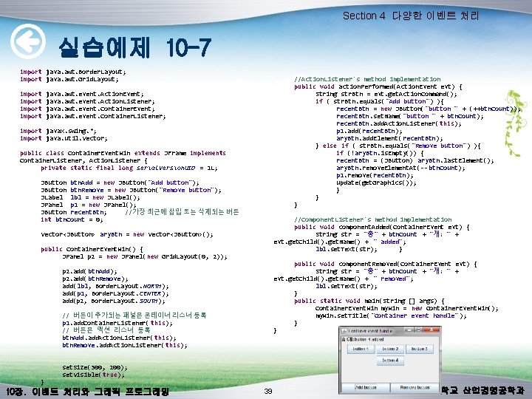Click 'button 4' in the Container event window
The image size is (532, 399).
coord(390,361)
